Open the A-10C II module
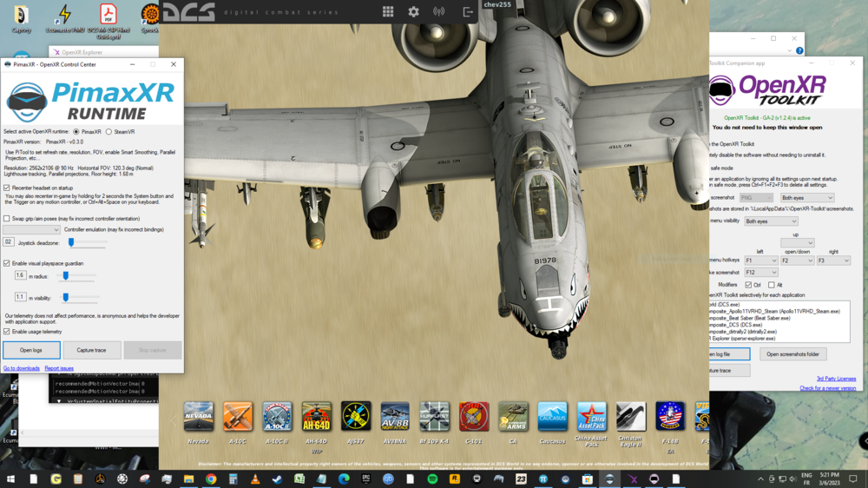This screenshot has height=488, width=868. pyautogui.click(x=277, y=417)
